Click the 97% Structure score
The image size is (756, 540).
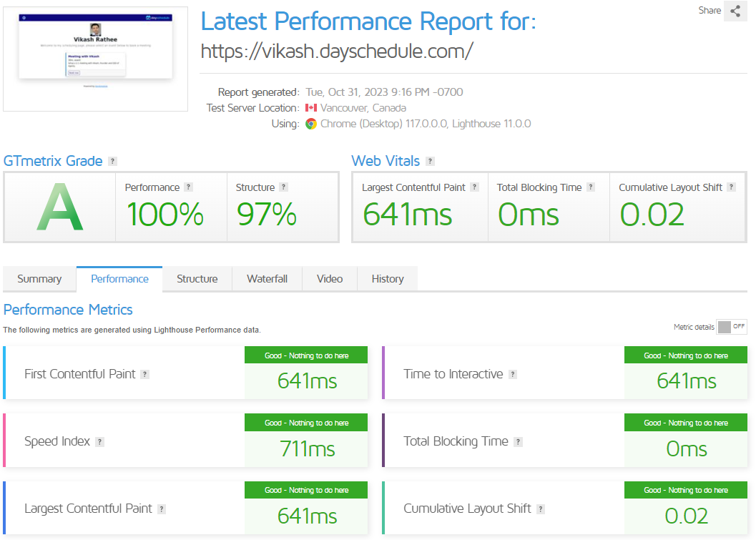tap(267, 215)
